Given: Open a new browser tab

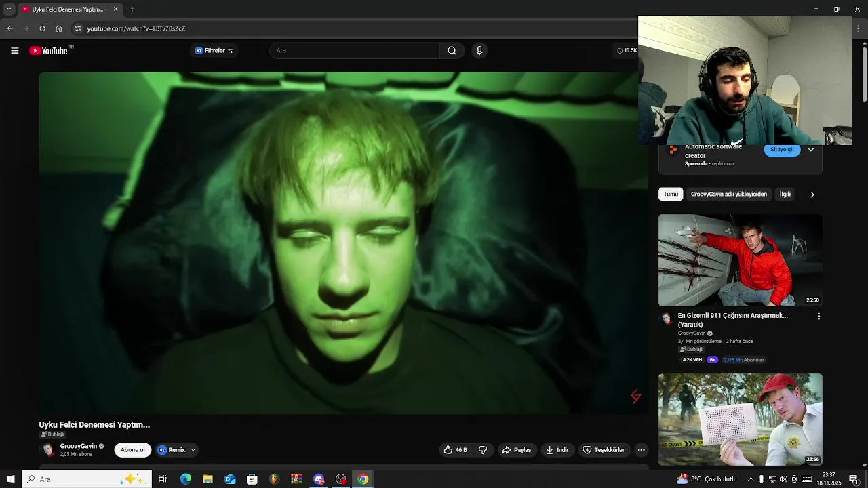Looking at the screenshot, I should click(132, 9).
